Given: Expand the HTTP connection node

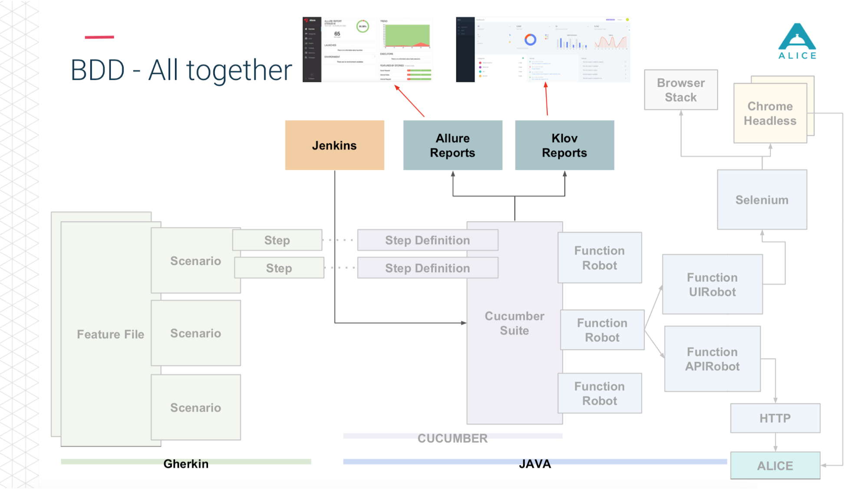Looking at the screenshot, I should coord(775,418).
